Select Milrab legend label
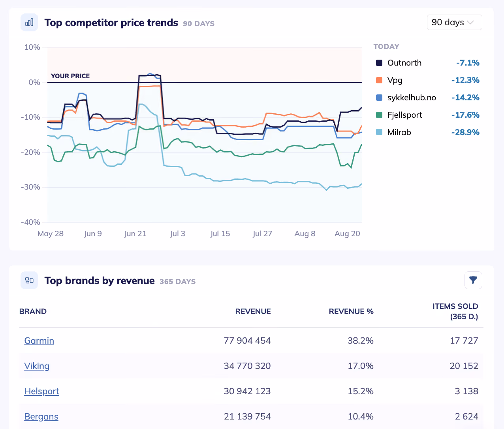 coord(399,132)
